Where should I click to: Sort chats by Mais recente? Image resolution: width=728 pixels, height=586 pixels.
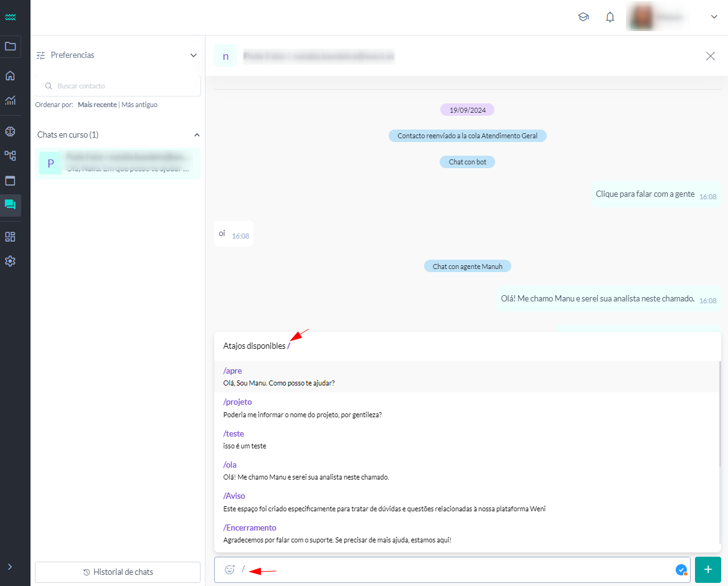[97, 105]
